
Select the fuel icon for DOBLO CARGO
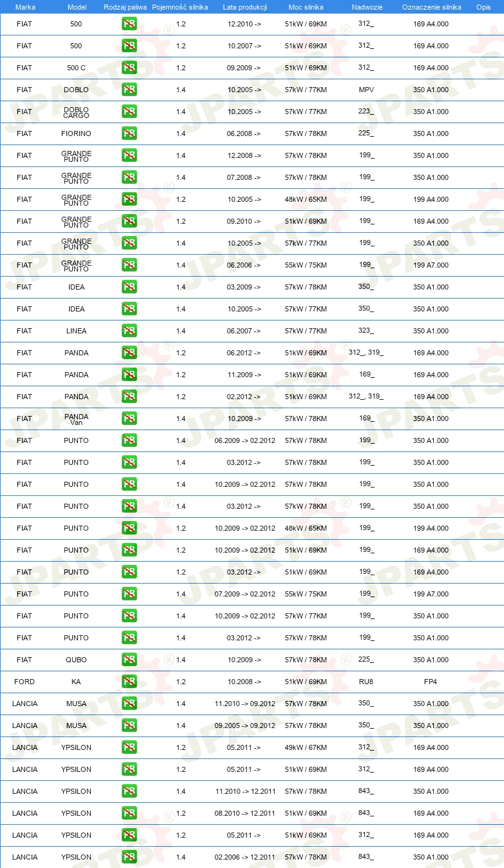coord(129,112)
